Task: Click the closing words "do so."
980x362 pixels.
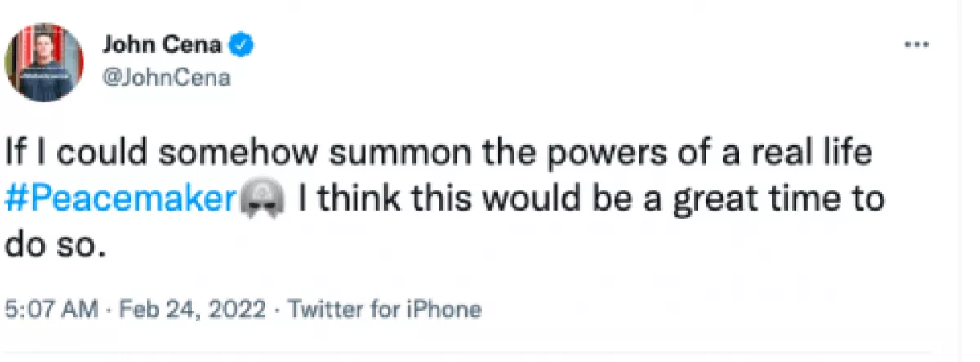Action: coord(56,245)
